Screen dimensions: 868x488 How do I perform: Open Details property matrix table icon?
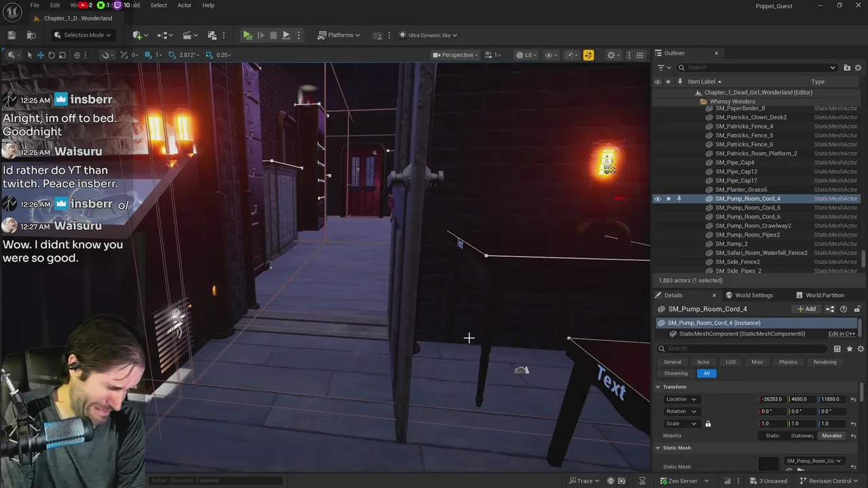coord(837,349)
